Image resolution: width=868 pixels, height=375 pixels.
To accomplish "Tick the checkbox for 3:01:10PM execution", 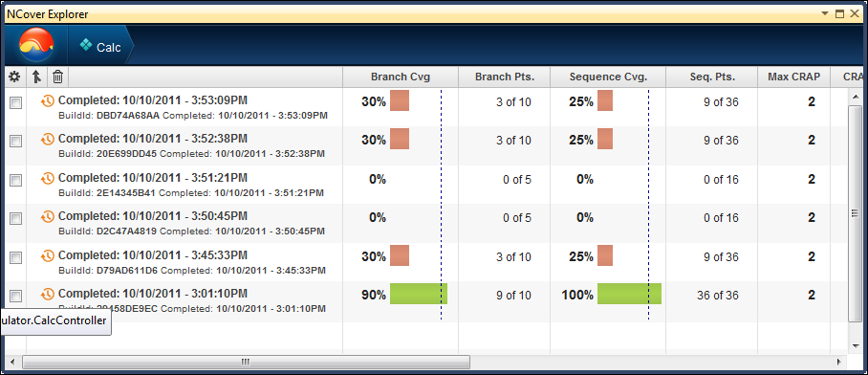I will click(16, 296).
